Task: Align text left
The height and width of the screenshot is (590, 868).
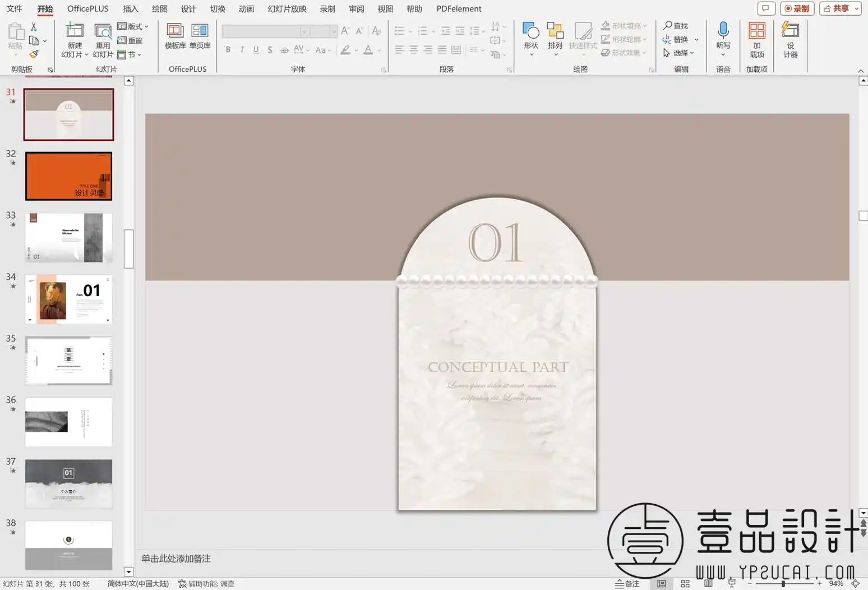Action: coord(399,50)
